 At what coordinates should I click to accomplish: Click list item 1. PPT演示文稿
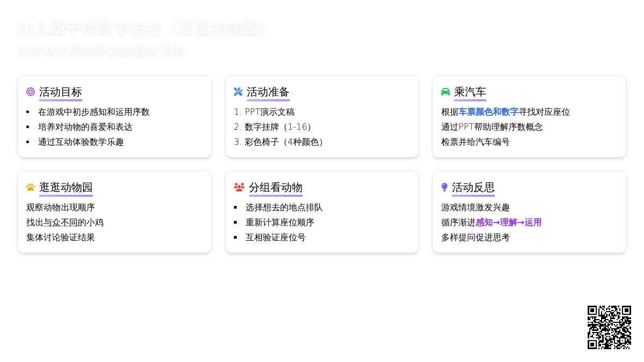point(264,112)
